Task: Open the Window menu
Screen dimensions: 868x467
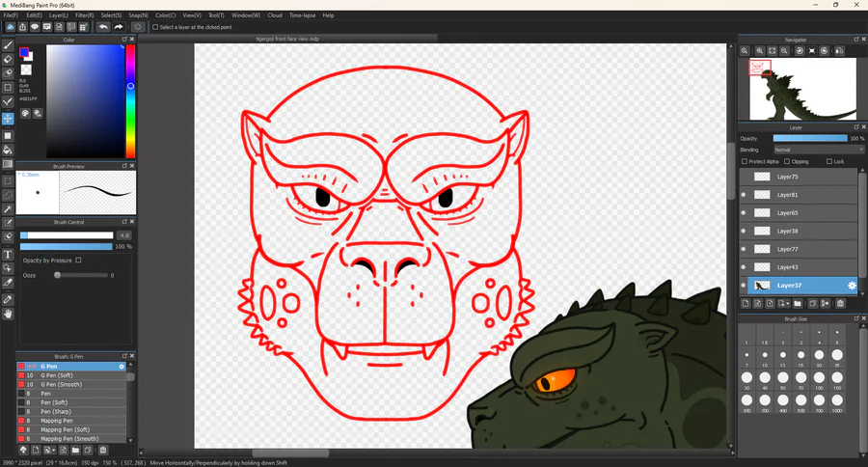Action: (x=246, y=15)
